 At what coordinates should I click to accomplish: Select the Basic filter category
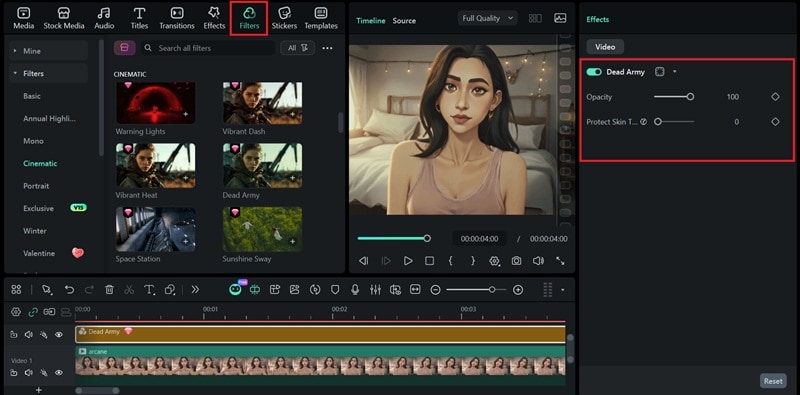point(32,96)
